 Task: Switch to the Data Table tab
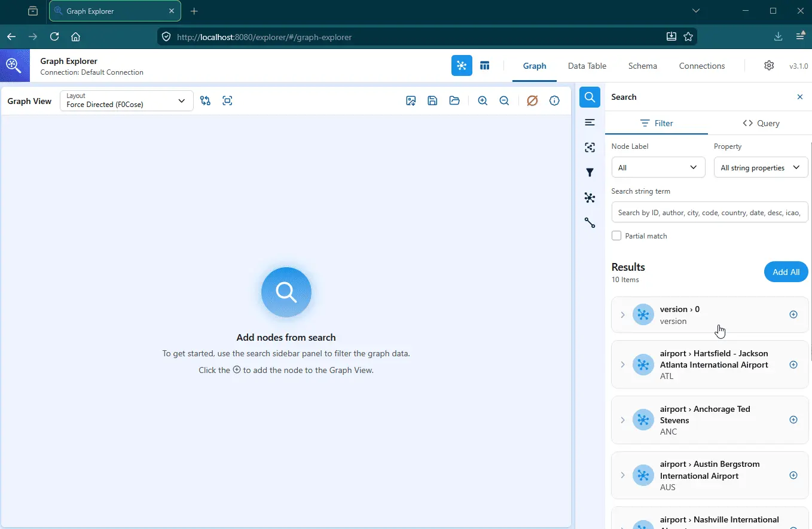point(587,66)
